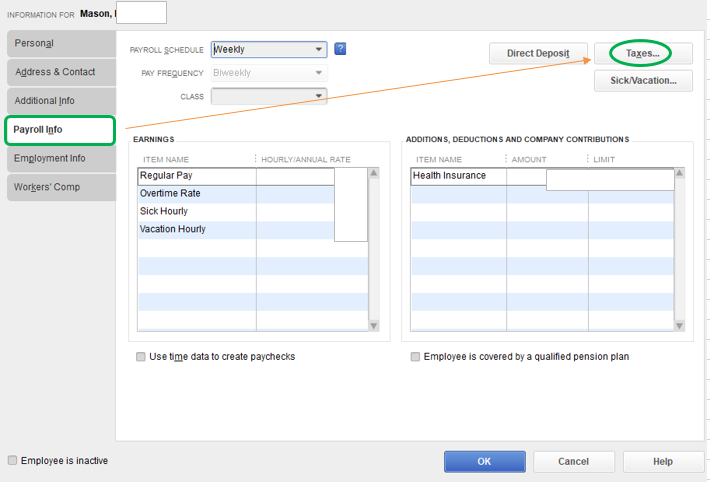The image size is (710, 482).
Task: Go to the Additional Info tab
Action: 61,101
